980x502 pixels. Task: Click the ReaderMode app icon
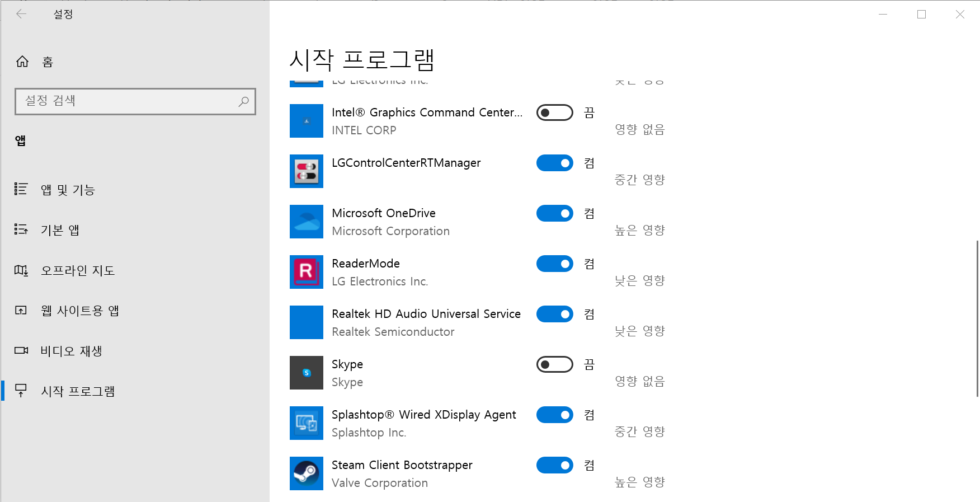click(307, 272)
